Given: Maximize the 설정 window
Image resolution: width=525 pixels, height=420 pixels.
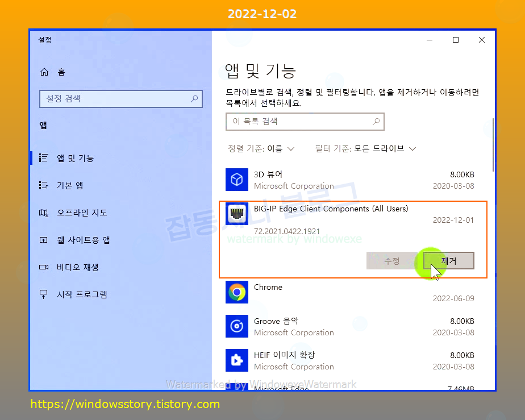Looking at the screenshot, I should coord(456,40).
